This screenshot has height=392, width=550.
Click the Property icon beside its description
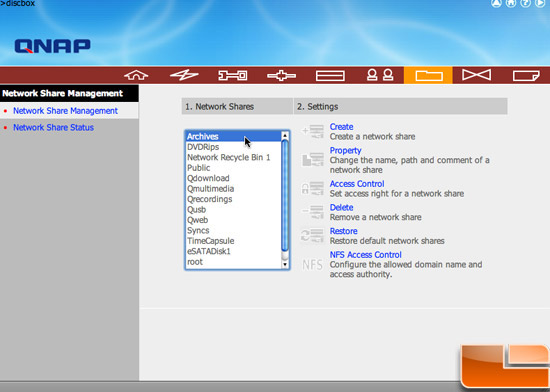pyautogui.click(x=313, y=160)
